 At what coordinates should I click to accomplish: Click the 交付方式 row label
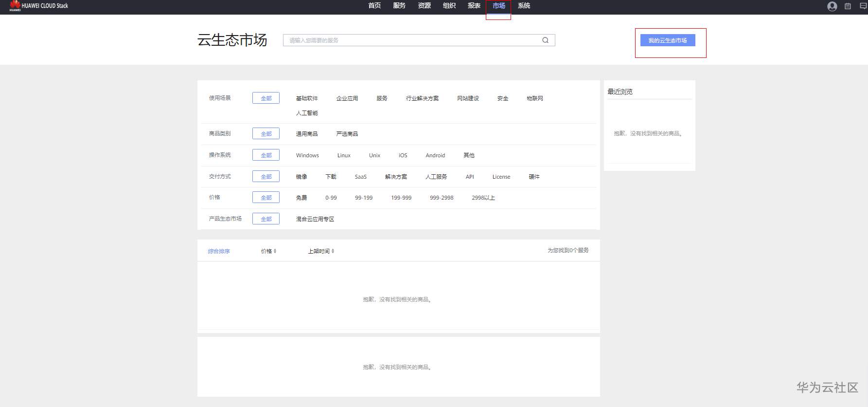(x=220, y=176)
